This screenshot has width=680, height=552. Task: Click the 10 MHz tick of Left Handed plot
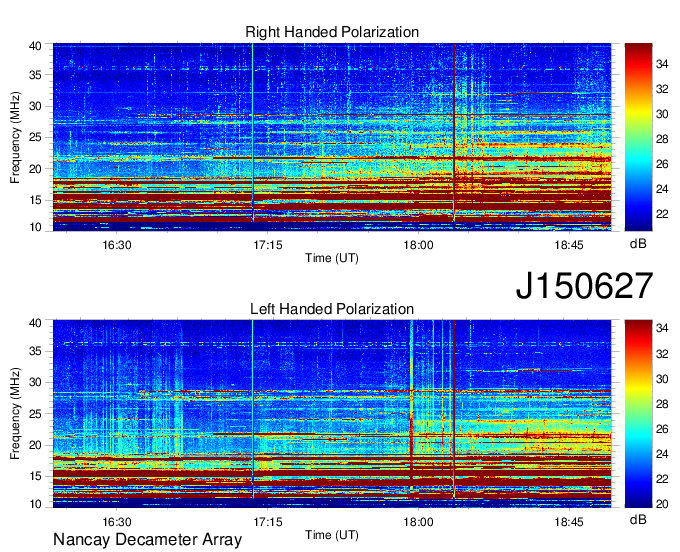tap(35, 504)
